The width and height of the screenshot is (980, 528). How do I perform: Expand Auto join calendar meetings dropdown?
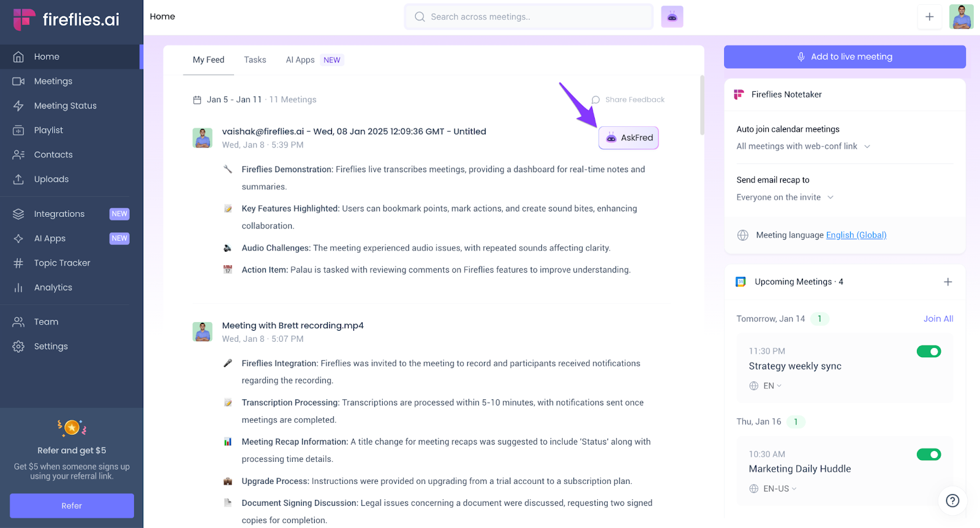803,146
